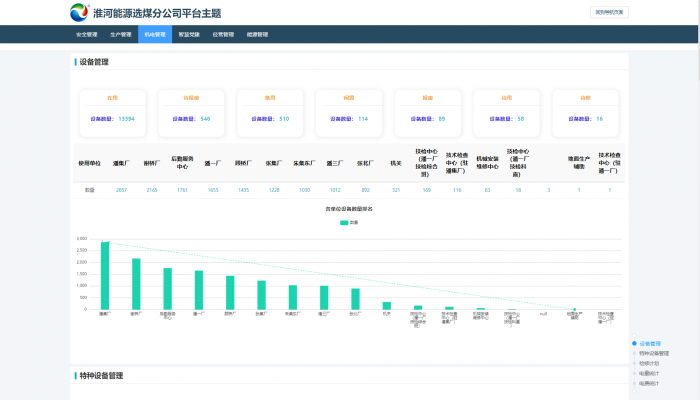Go to 电量统计 anchor link
This screenshot has width=700, height=400.
[650, 373]
